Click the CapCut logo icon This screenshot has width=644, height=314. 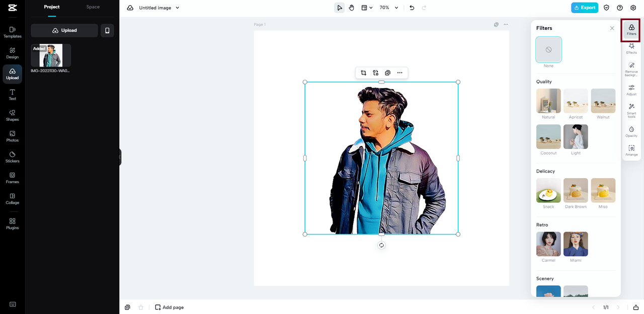(x=13, y=8)
